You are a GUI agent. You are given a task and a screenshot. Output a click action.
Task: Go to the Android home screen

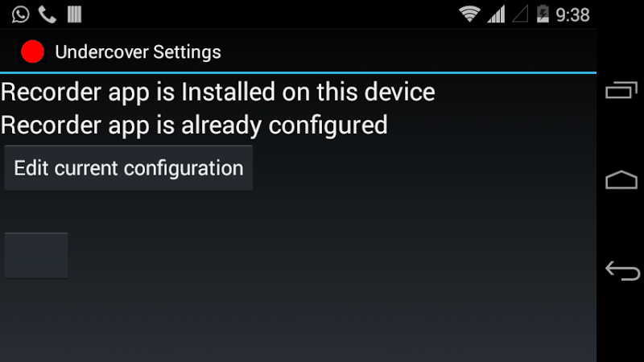click(621, 179)
